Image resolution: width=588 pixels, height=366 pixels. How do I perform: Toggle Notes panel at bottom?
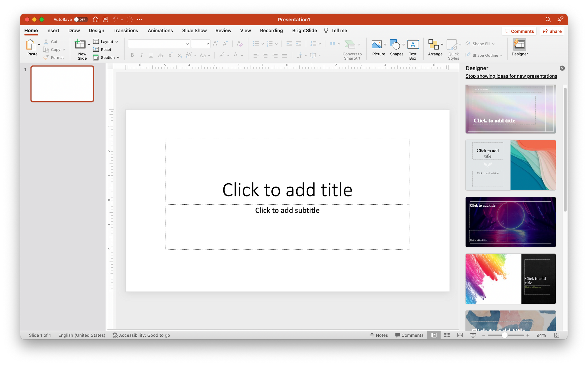378,335
